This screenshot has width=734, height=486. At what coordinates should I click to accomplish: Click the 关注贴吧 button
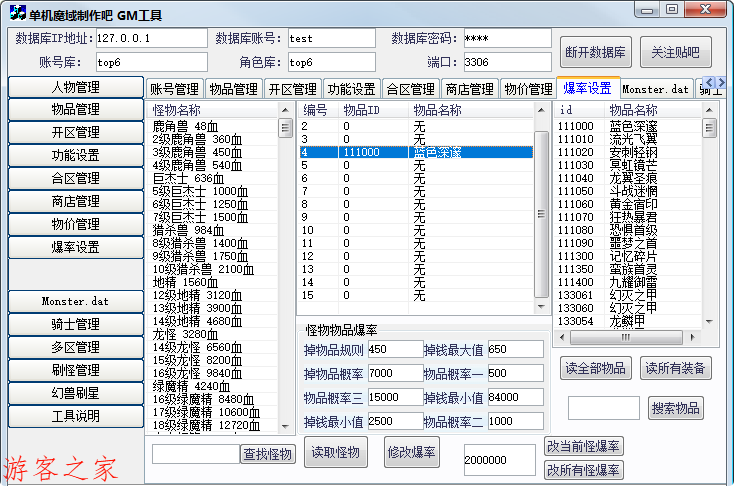(x=675, y=52)
